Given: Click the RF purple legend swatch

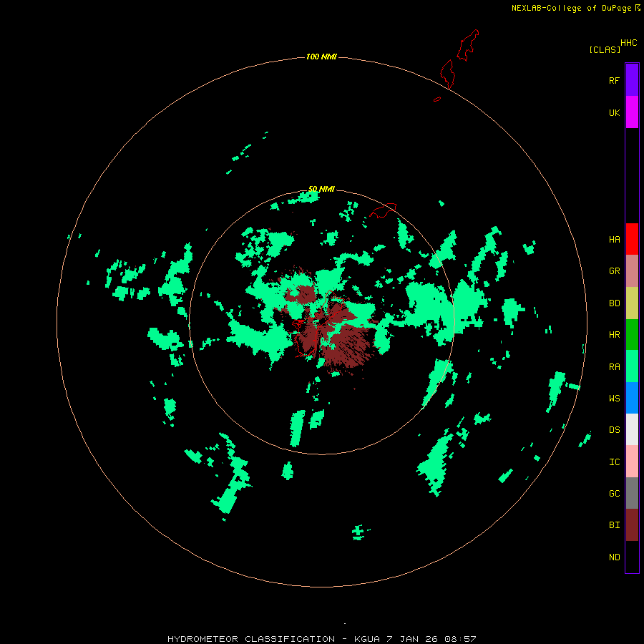Looking at the screenshot, I should pyautogui.click(x=632, y=80).
